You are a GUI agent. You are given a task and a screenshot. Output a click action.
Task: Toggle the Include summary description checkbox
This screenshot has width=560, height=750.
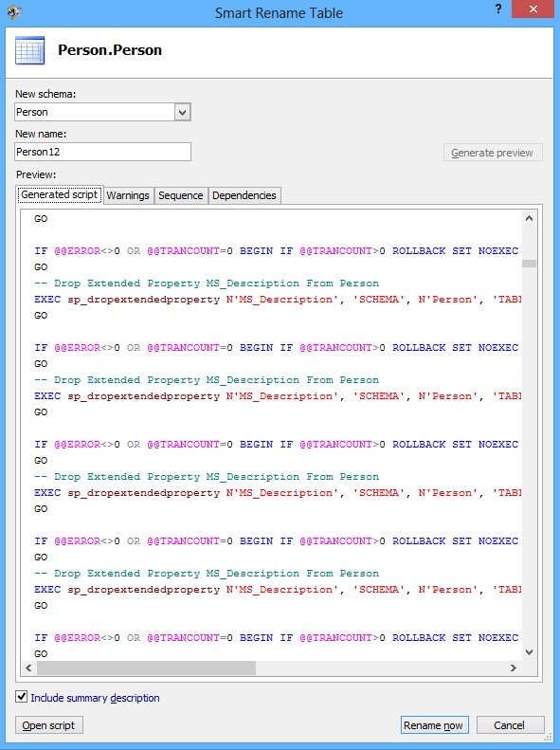coord(22,696)
